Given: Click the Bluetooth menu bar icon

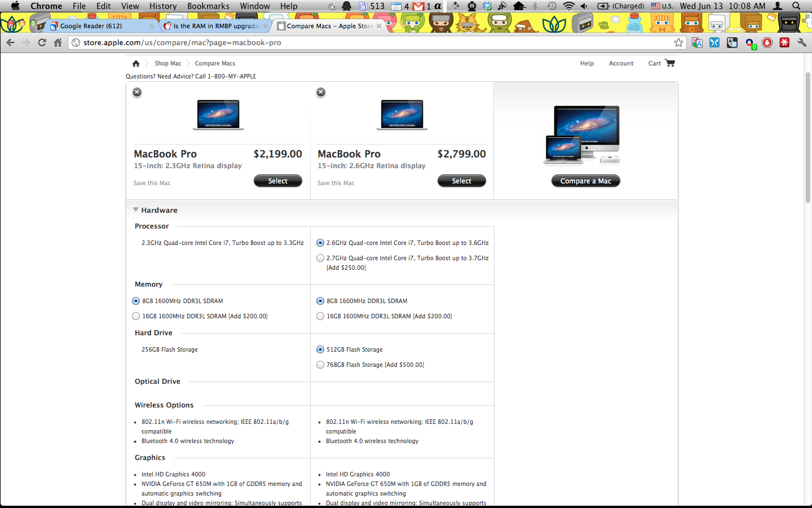Looking at the screenshot, I should (535, 6).
